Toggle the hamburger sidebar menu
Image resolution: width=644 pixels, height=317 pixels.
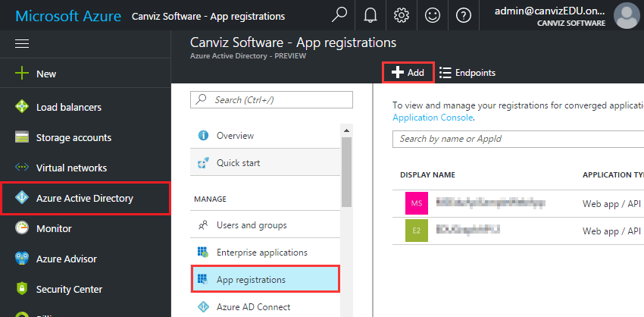tap(22, 43)
